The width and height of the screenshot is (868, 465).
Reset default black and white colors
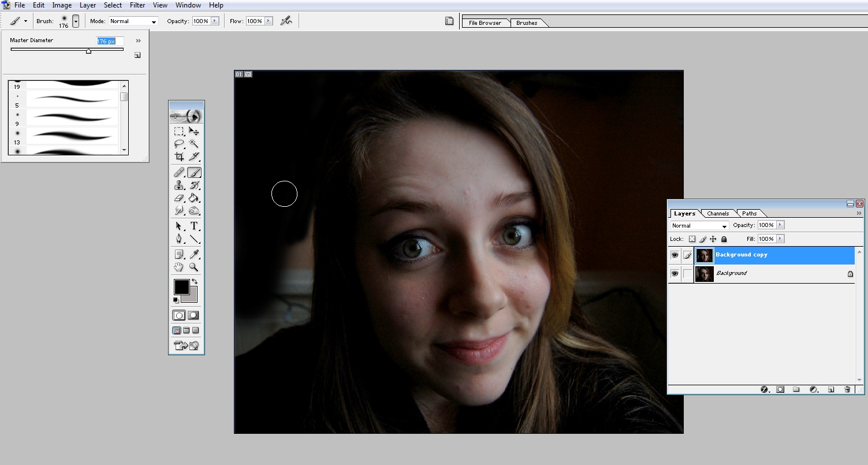point(176,300)
